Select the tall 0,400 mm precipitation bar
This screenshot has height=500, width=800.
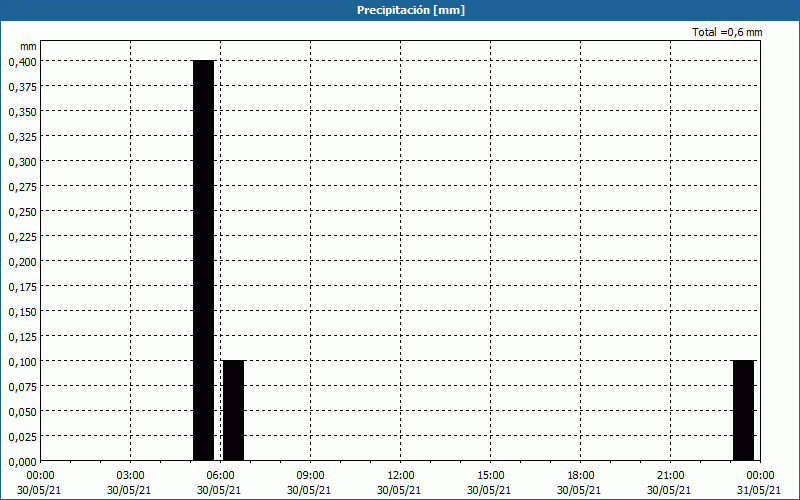click(x=204, y=260)
